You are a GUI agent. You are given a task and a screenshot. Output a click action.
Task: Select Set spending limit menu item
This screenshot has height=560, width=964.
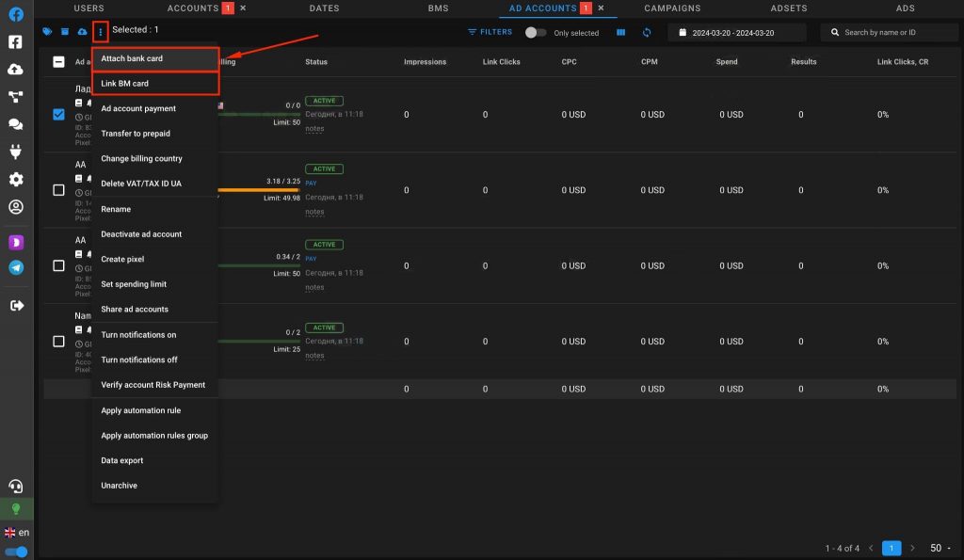pyautogui.click(x=155, y=284)
